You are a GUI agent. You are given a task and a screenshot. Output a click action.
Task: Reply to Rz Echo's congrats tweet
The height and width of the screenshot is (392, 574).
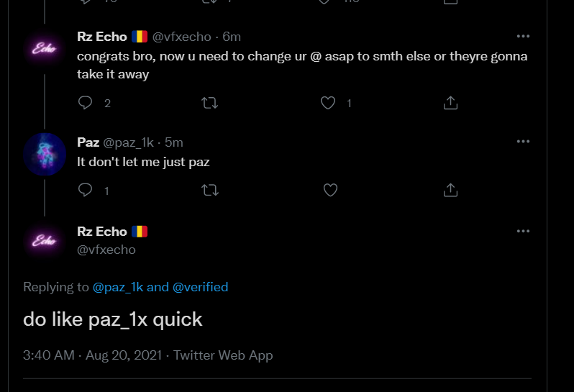point(86,103)
